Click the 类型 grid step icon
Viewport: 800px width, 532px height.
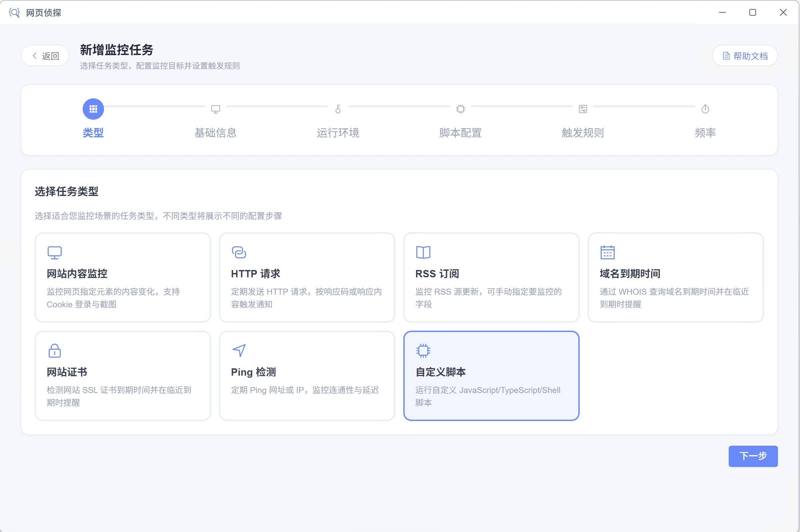point(93,109)
